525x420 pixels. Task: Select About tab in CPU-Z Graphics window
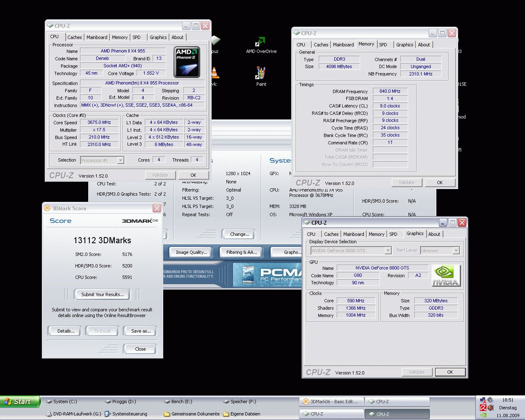(x=434, y=234)
